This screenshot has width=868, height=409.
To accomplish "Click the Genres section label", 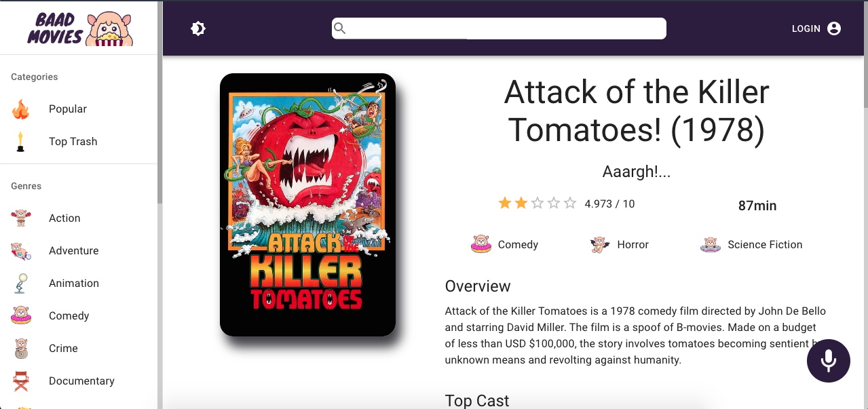I will (26, 187).
